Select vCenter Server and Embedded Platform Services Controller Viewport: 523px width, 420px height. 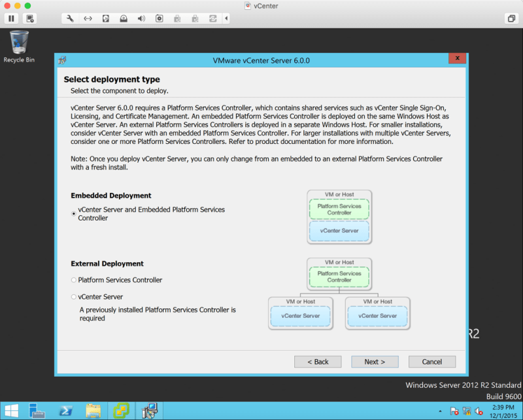tap(74, 213)
